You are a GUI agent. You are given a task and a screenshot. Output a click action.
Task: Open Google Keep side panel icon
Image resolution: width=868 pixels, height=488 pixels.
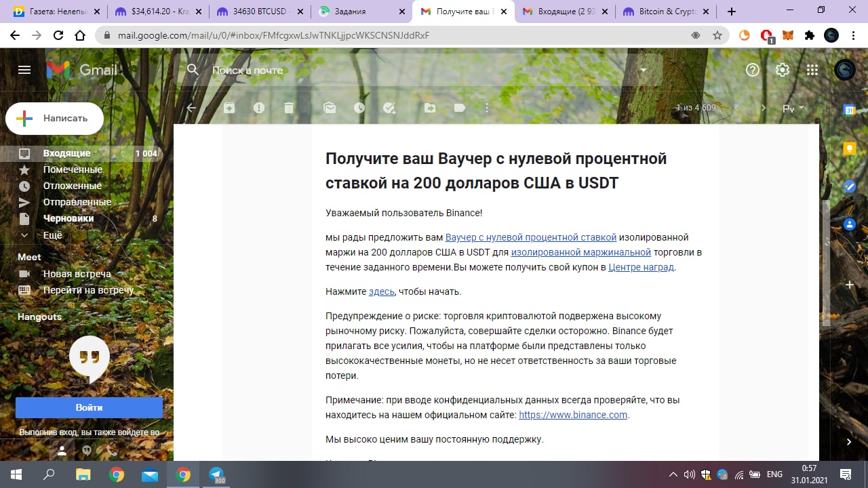point(849,148)
